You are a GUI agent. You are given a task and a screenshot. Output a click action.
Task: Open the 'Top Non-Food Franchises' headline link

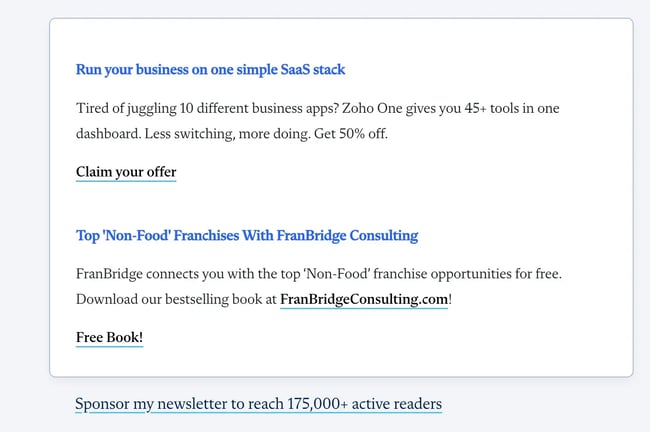[x=246, y=236]
